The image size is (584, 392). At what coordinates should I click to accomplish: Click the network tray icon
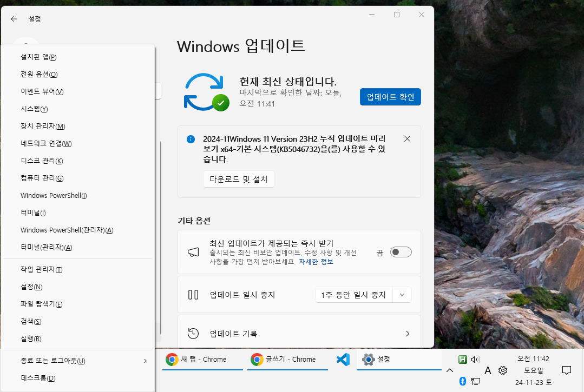[476, 381]
